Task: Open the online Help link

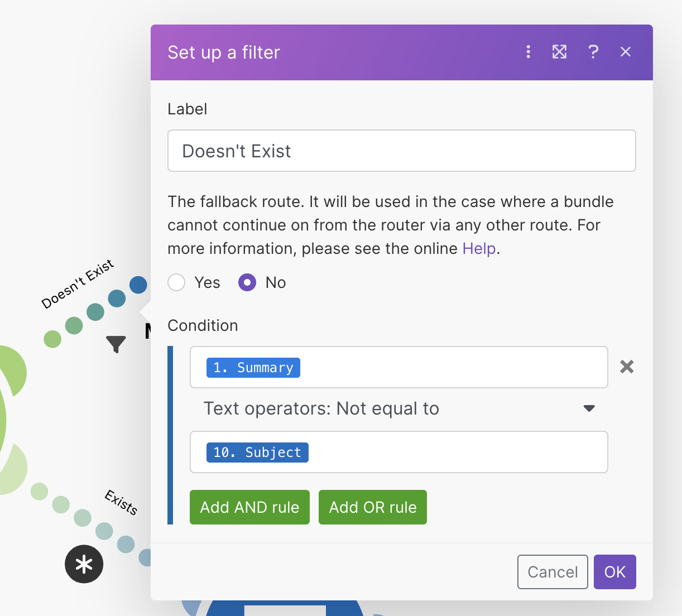Action: click(479, 248)
